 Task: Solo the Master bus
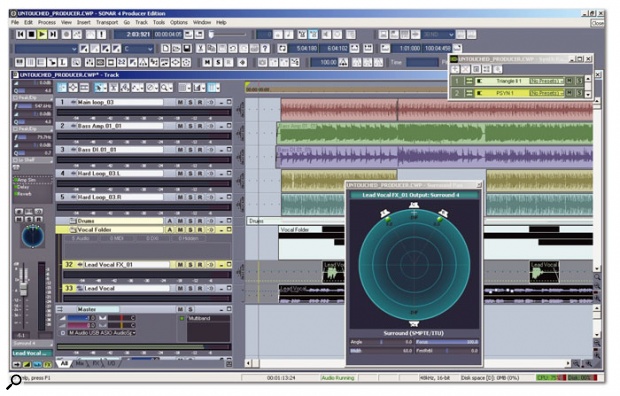pos(190,309)
